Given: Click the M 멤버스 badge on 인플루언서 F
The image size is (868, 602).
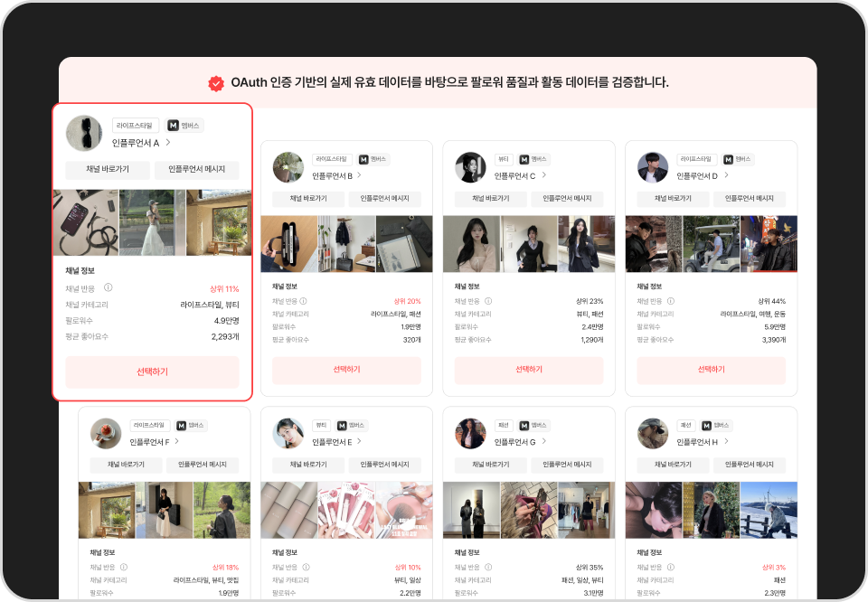Looking at the screenshot, I should click(x=191, y=426).
